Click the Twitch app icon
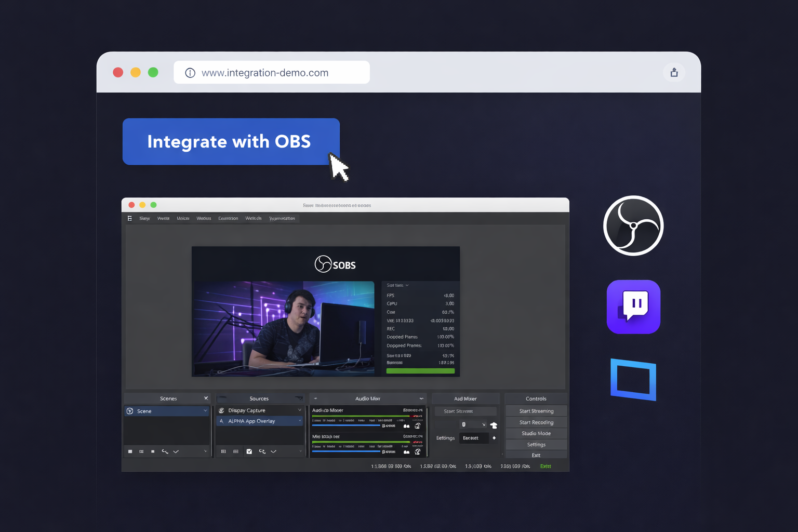 pyautogui.click(x=633, y=307)
